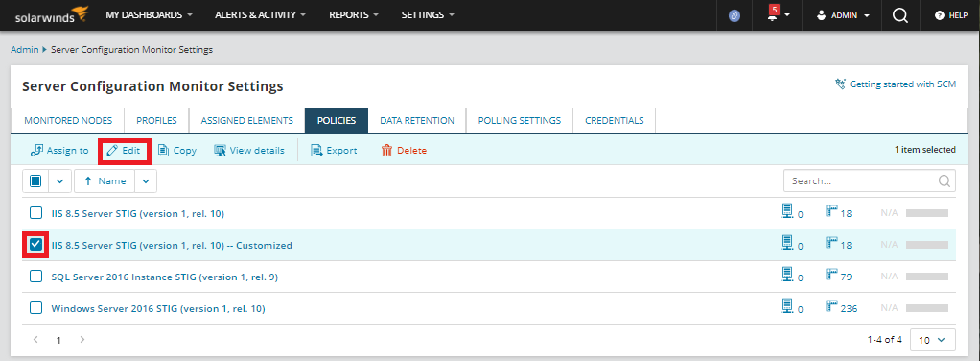The image size is (980, 361).
Task: Click the Getting started with SCM icon
Action: tap(841, 84)
